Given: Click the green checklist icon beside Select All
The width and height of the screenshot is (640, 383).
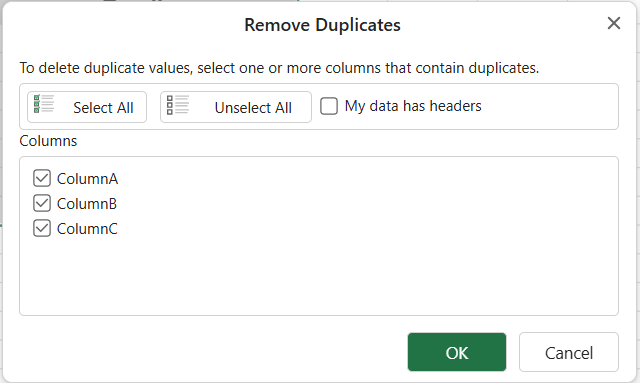Looking at the screenshot, I should (x=43, y=104).
